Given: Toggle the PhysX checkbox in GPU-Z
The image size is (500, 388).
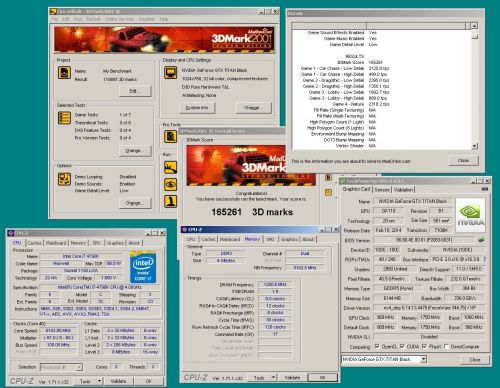Looking at the screenshot, I should 424,346.
